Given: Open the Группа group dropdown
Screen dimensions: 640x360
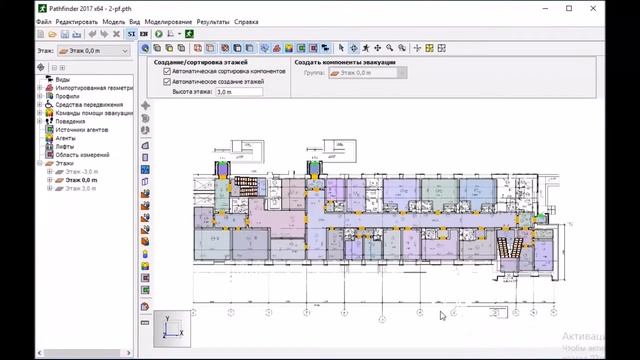Looking at the screenshot, I should pos(368,73).
